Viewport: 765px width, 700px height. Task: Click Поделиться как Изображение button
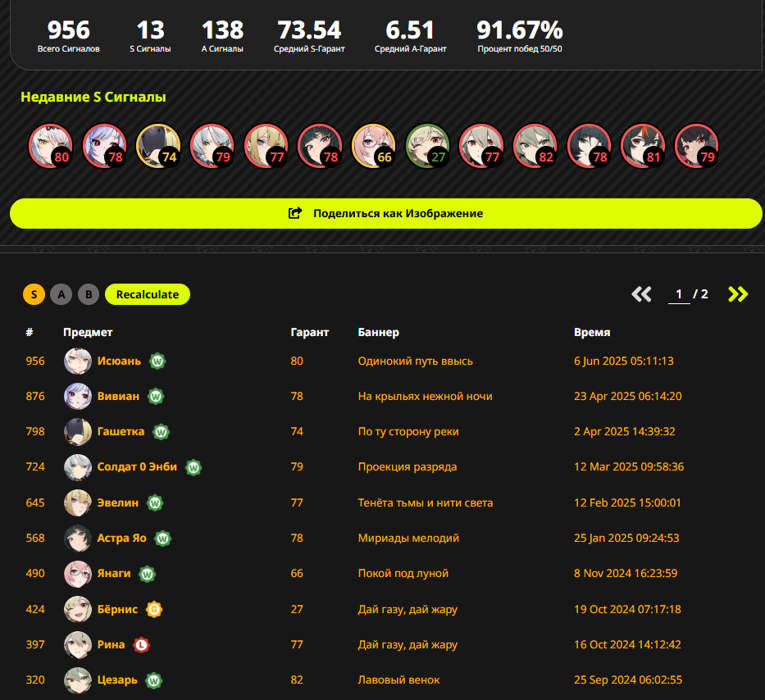pyautogui.click(x=386, y=213)
